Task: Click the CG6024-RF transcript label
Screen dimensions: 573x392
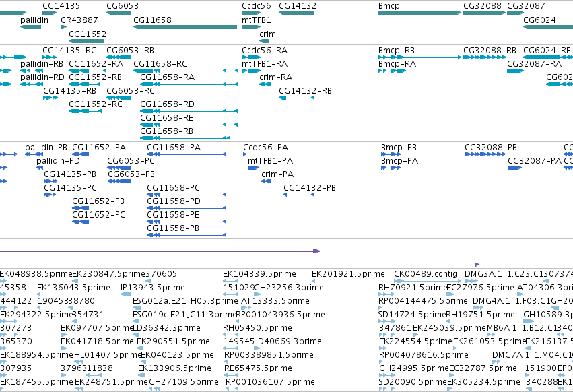Action: pyautogui.click(x=546, y=50)
